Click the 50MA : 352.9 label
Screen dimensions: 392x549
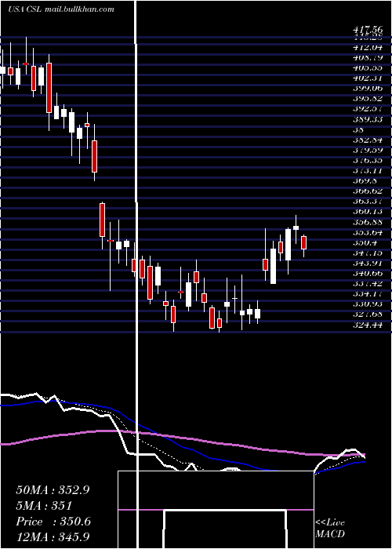(x=53, y=490)
